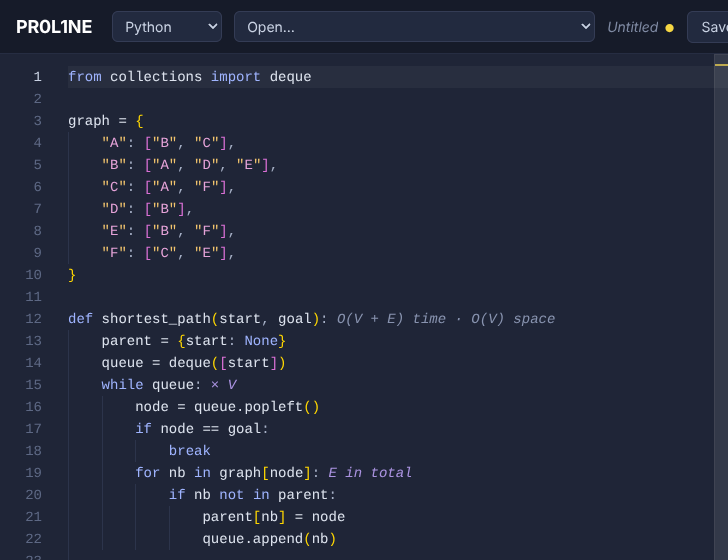Click the closing yellow brace on line 10
Screen dimensions: 728x560
(x=72, y=275)
